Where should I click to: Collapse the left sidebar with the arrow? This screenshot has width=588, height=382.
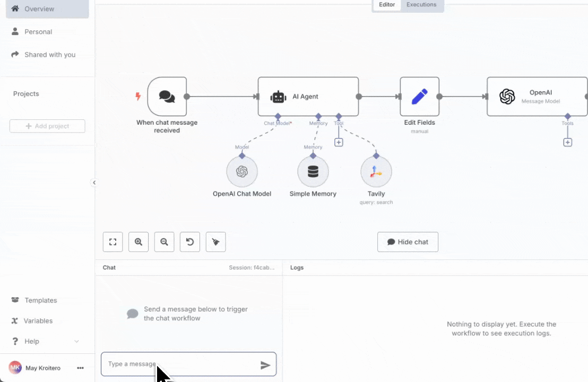94,182
